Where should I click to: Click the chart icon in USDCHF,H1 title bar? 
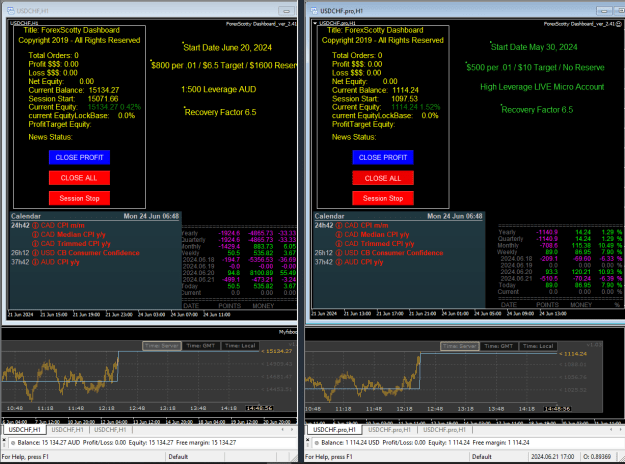point(11,11)
